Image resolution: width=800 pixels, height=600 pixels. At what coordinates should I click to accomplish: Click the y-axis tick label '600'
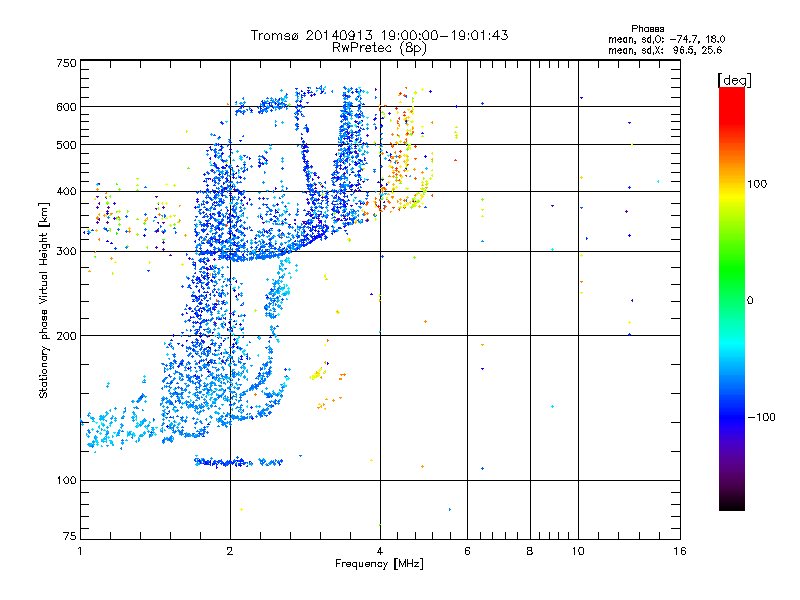[66, 107]
